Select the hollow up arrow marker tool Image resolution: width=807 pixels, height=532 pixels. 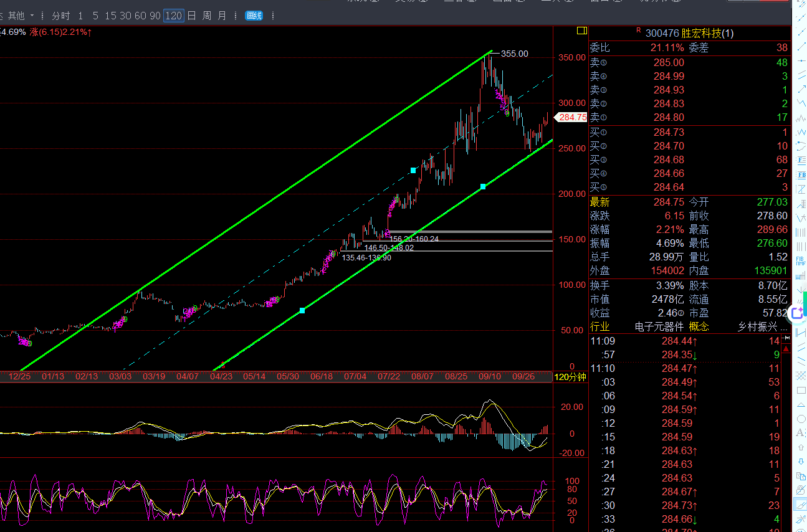click(x=801, y=447)
